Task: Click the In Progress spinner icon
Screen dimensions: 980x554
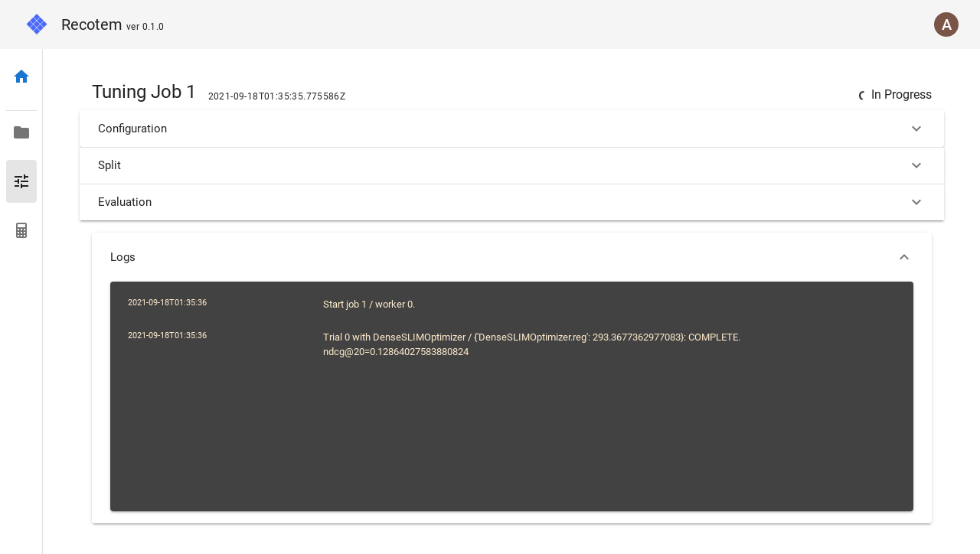Action: (861, 96)
